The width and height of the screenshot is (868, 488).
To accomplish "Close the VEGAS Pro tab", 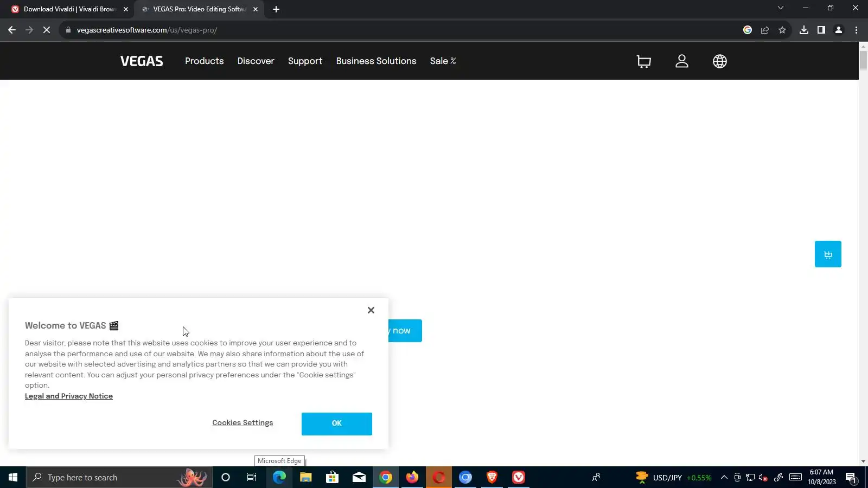I will (x=256, y=9).
